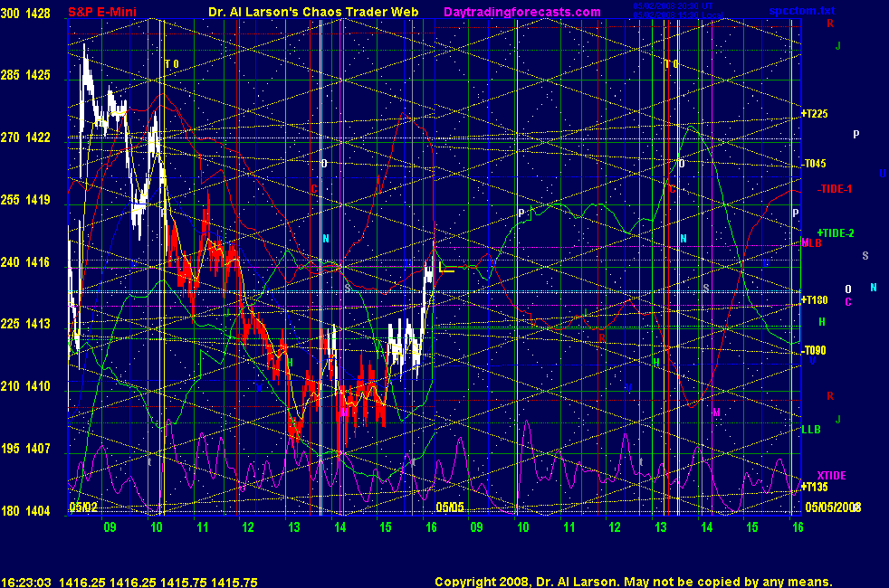Click the '05/05' session date inside chart
This screenshot has height=588, width=889.
coord(450,507)
